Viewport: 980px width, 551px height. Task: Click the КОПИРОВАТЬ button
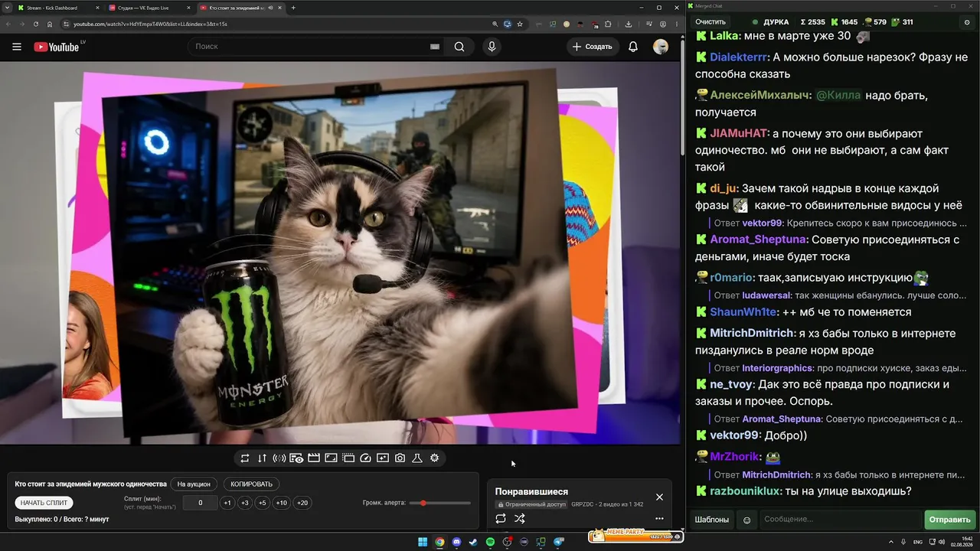click(251, 484)
